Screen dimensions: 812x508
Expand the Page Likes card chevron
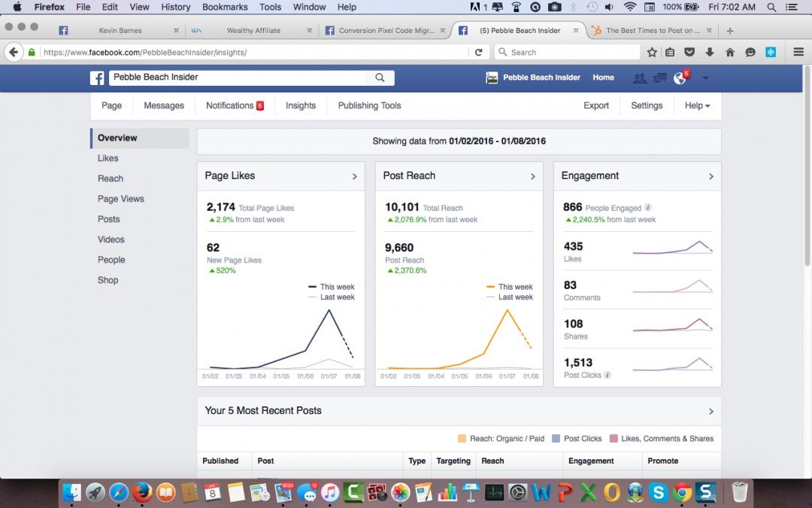pos(355,177)
